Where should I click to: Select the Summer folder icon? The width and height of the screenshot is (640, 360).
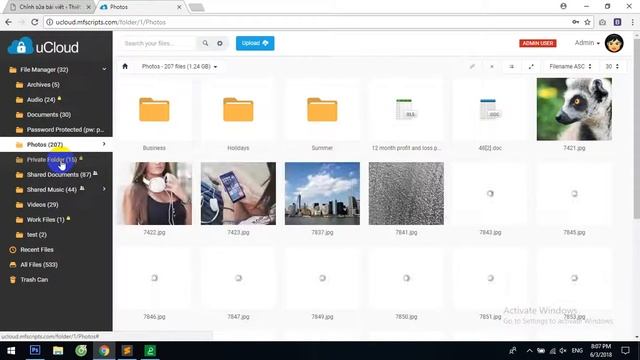(322, 109)
